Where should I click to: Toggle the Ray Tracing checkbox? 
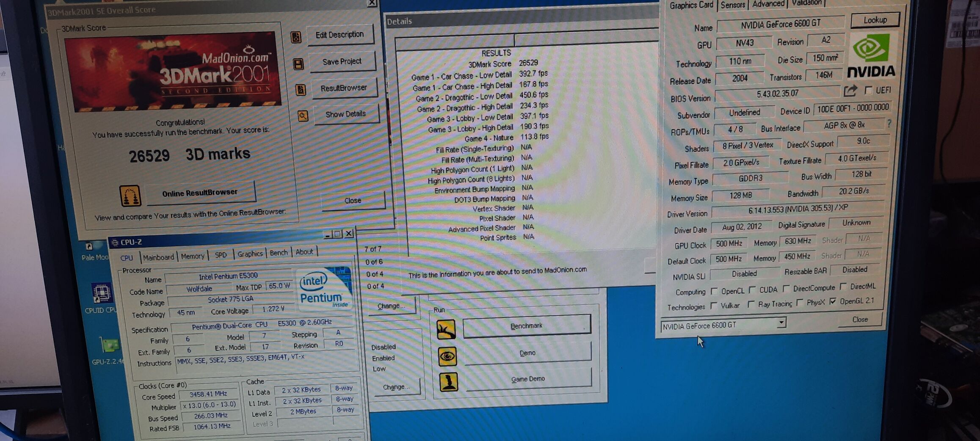751,304
